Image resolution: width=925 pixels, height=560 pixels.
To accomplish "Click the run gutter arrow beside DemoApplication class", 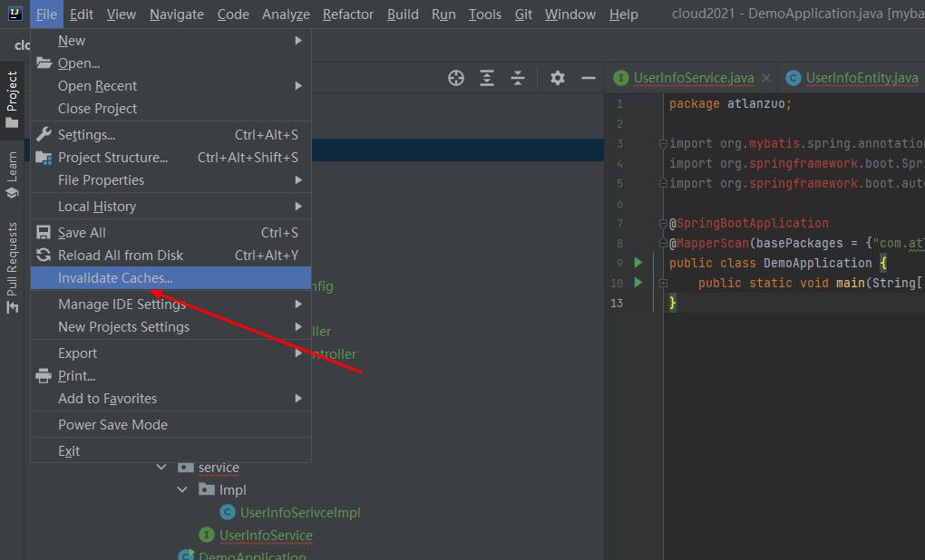I will 638,263.
